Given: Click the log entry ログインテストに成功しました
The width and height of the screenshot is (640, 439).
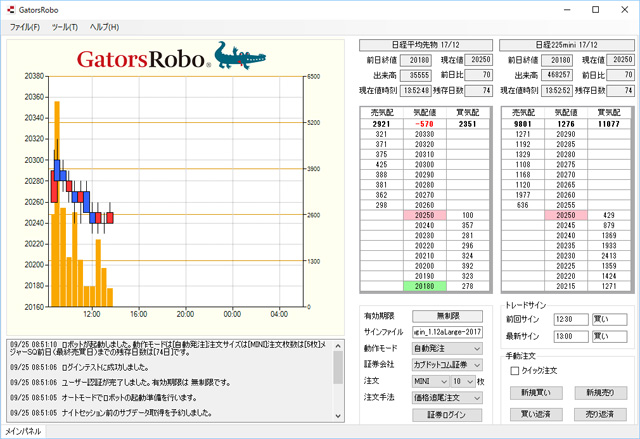Looking at the screenshot, I should [x=80, y=368].
